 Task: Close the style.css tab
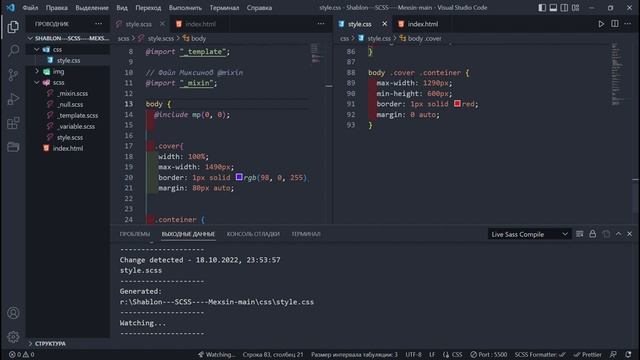coord(384,24)
